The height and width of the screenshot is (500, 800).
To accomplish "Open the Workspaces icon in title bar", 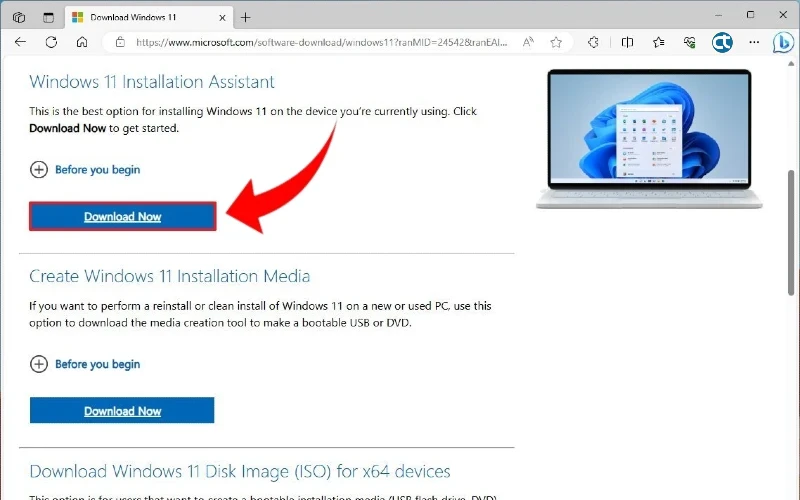I will (x=19, y=17).
